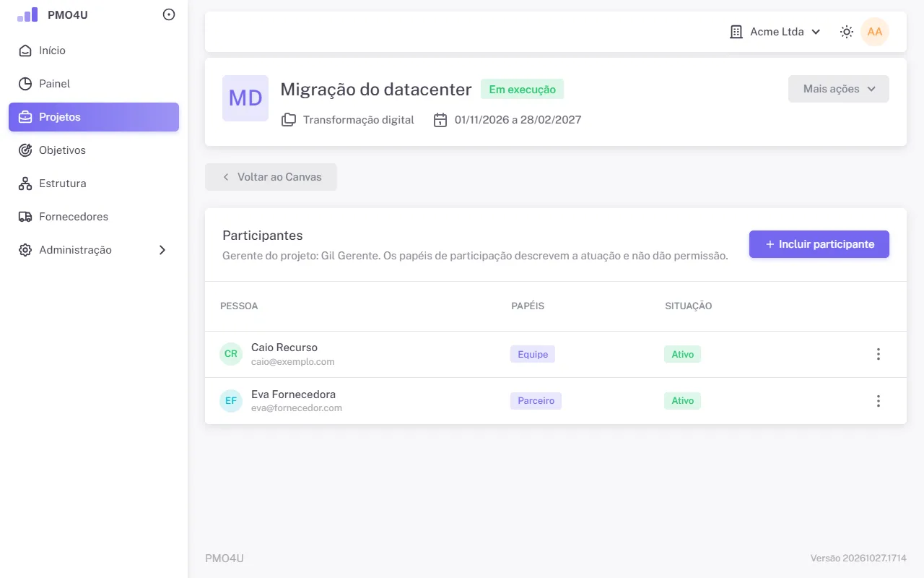924x578 pixels.
Task: Open Estrutura in the sidebar
Action: (94, 184)
